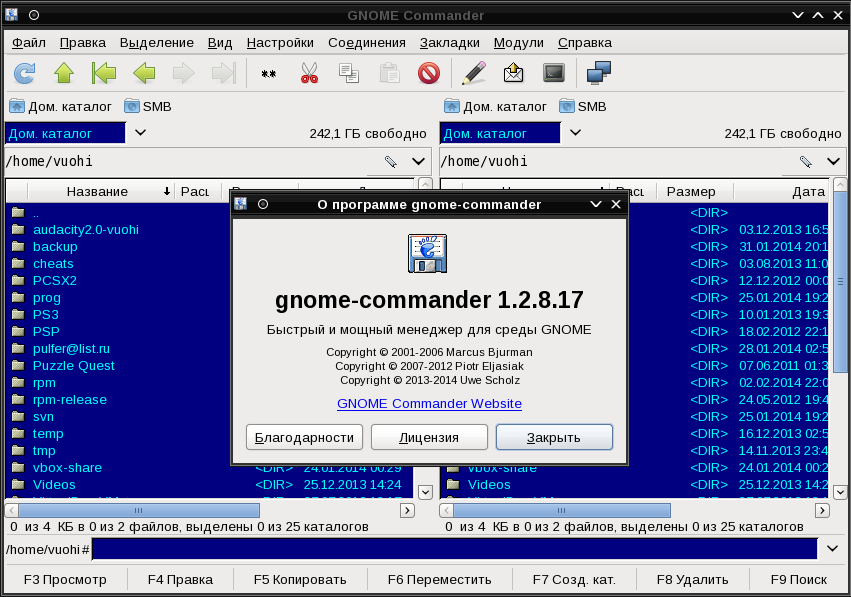Jump to oldest directory in history

coord(104,73)
